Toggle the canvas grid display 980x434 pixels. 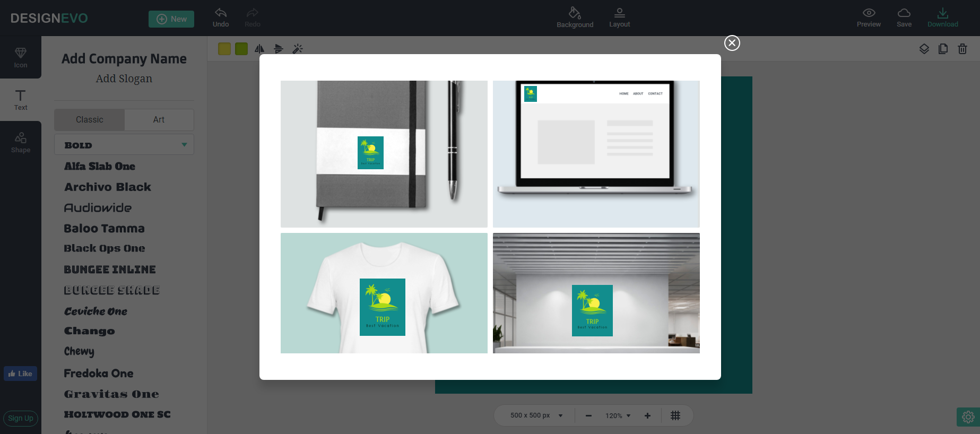pyautogui.click(x=675, y=415)
